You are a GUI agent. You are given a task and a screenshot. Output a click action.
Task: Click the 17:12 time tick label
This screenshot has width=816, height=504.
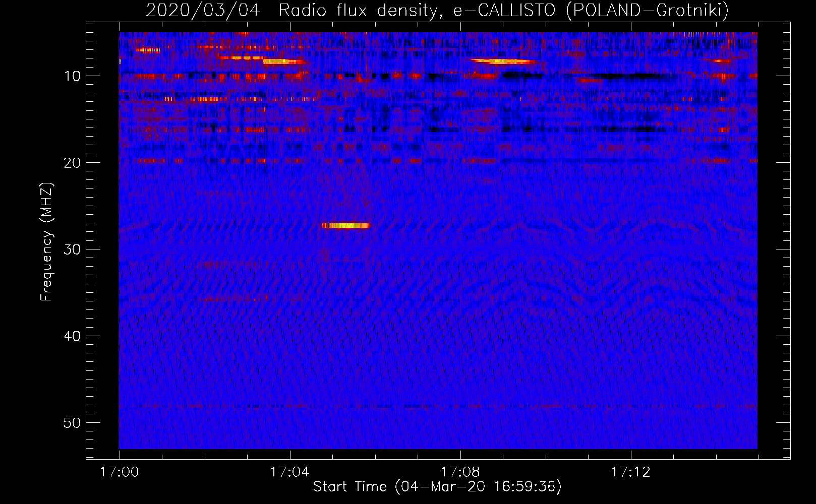[631, 472]
